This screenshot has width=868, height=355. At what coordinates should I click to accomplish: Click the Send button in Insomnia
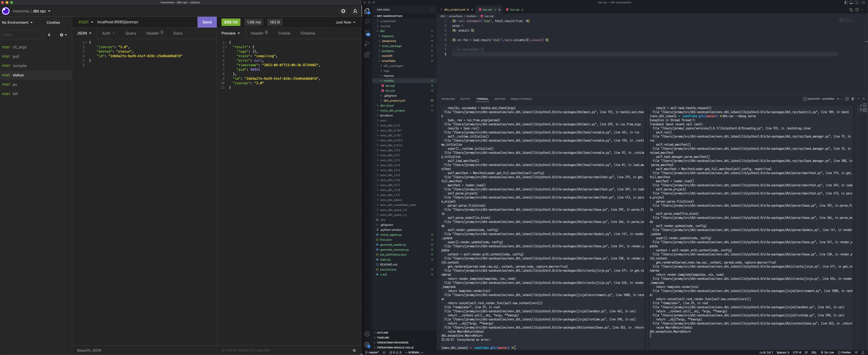(x=207, y=22)
